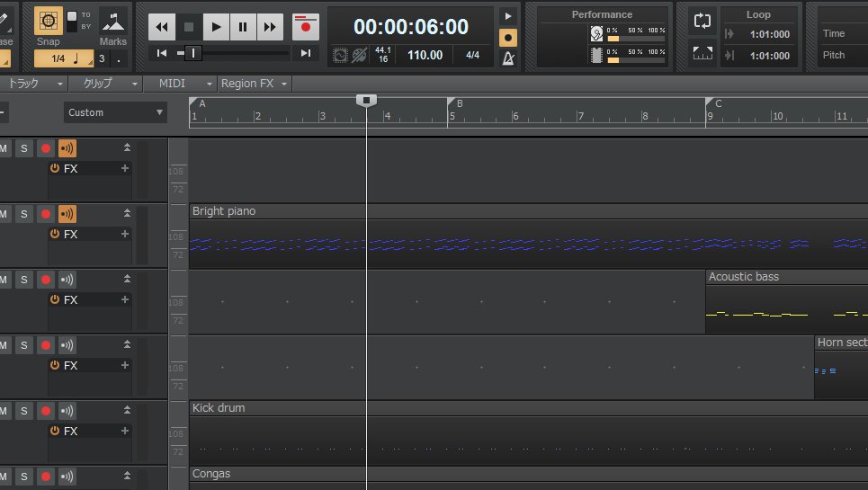Click the transport position slider handle
Image resolution: width=868 pixels, height=490 pixels.
point(192,53)
